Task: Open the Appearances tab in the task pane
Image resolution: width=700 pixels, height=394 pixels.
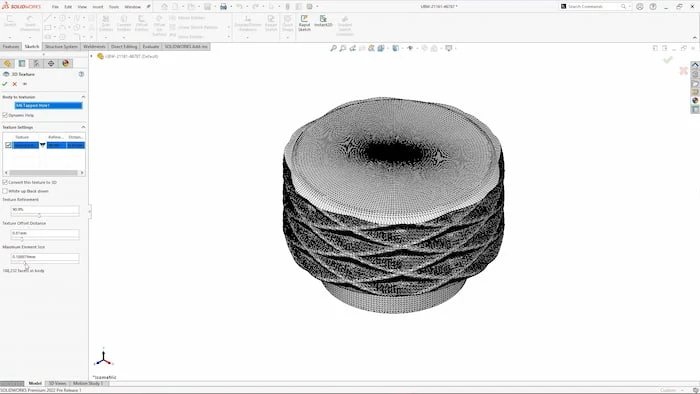Action: (695, 100)
